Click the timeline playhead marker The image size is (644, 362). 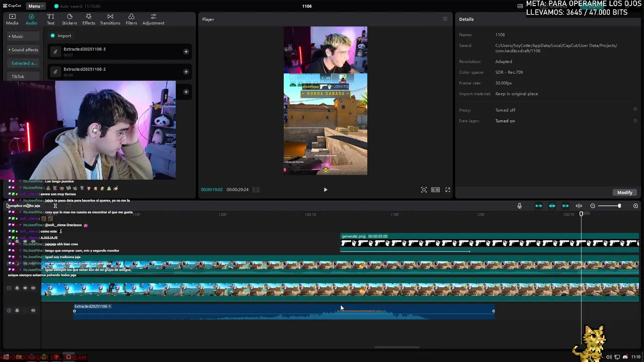coord(581,214)
